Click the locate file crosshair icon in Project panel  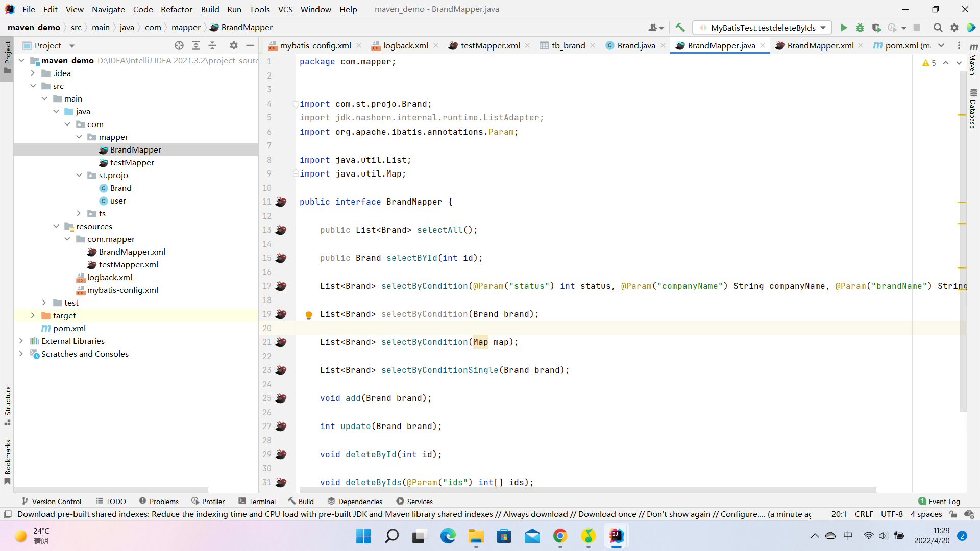(179, 45)
